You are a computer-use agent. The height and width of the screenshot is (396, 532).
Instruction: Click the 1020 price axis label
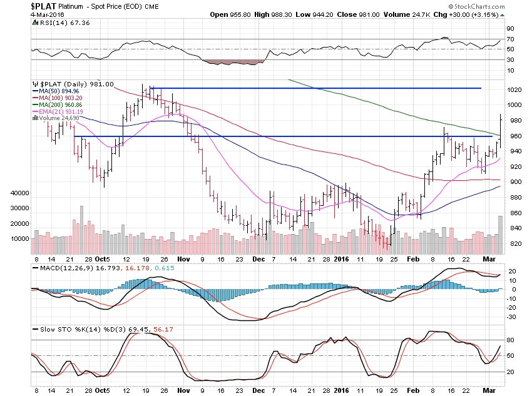coord(514,90)
